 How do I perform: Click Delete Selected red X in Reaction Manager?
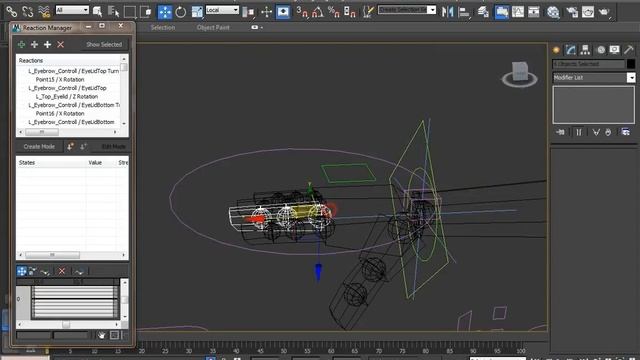point(60,44)
